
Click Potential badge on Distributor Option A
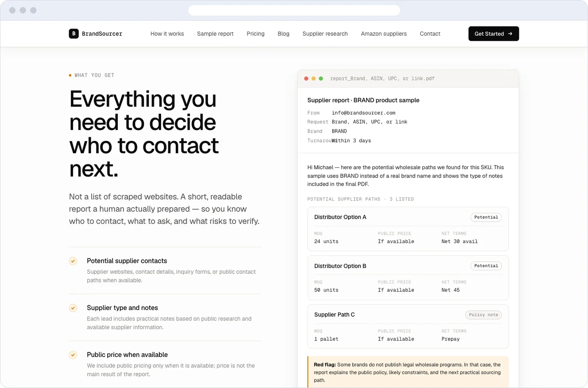[486, 217]
